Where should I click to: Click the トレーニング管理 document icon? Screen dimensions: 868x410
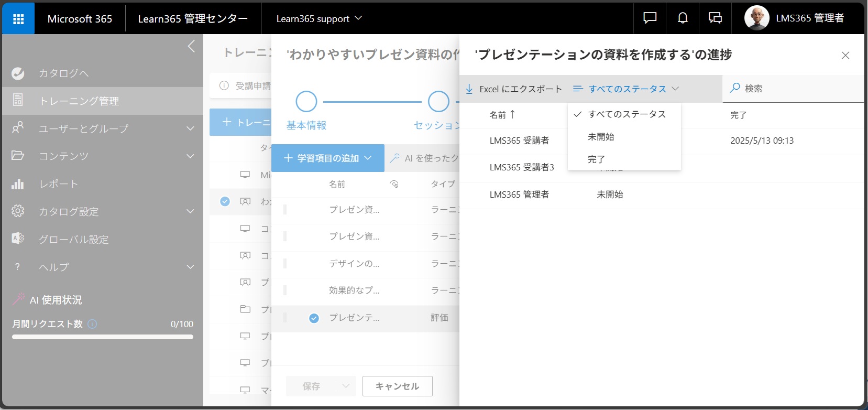pos(18,100)
